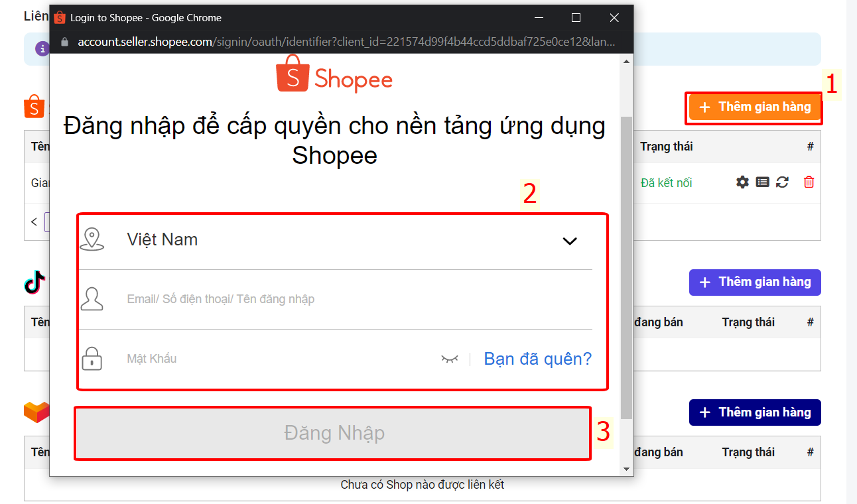Click the padlock site-info icon beside the URL
The height and width of the screenshot is (504, 857).
[x=64, y=42]
